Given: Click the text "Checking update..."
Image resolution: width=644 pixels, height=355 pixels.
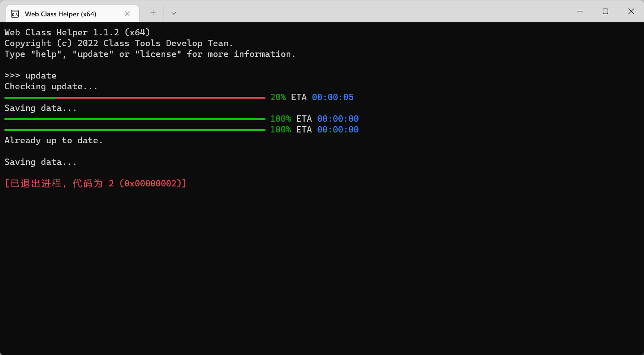Looking at the screenshot, I should pyautogui.click(x=51, y=87).
